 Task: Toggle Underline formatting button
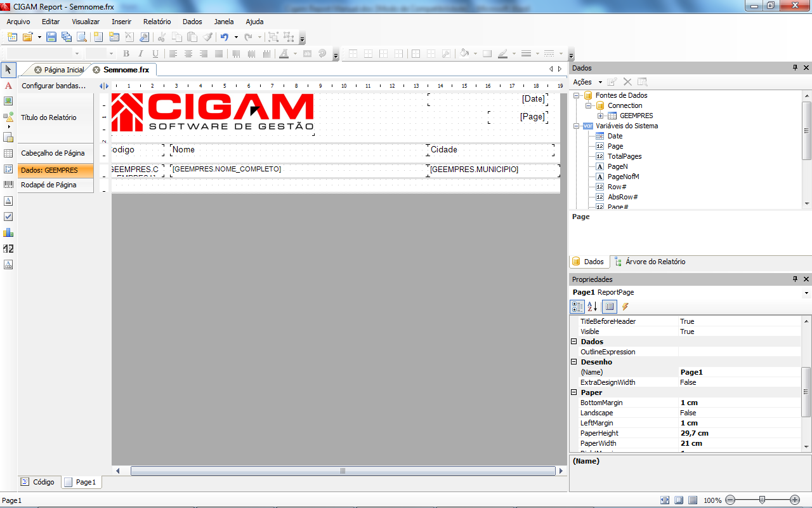[155, 54]
